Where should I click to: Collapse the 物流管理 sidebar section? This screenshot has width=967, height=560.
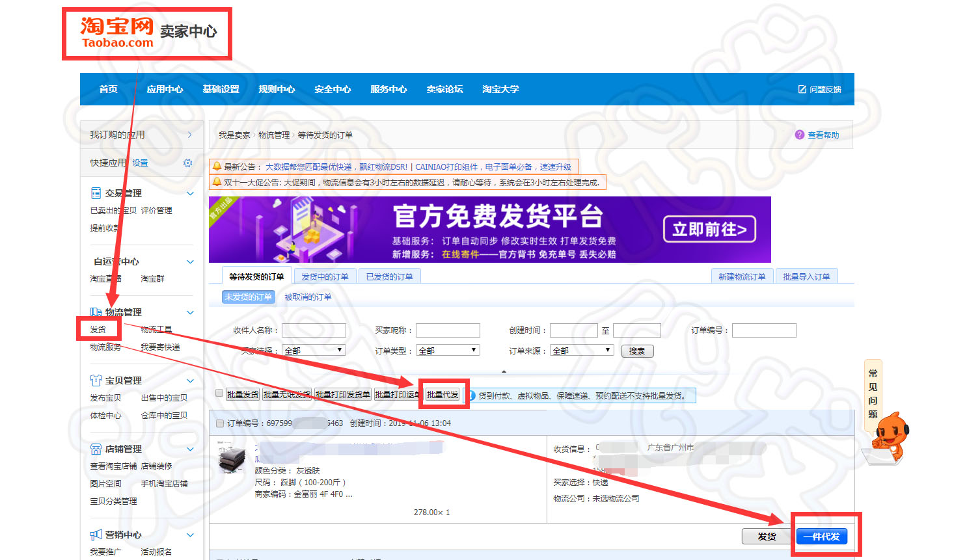coord(190,312)
